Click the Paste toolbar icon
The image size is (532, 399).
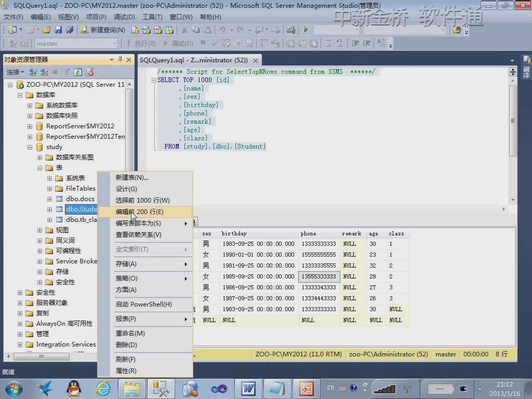[x=207, y=30]
